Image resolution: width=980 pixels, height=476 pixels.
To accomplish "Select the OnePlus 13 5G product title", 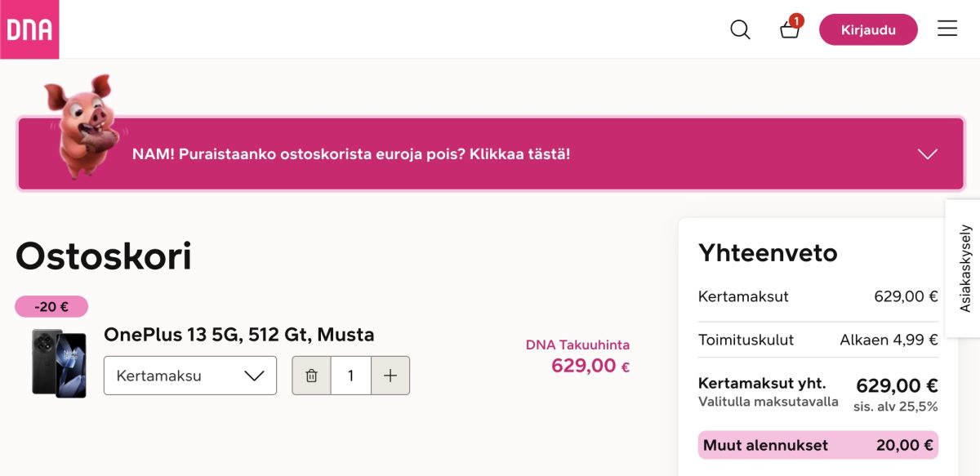I will point(238,334).
